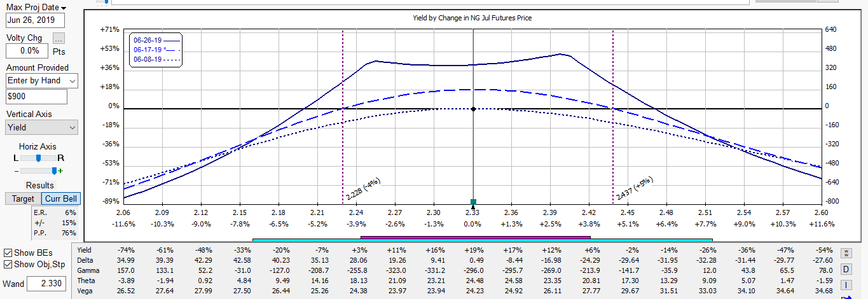Screen dimensions: 868x299
Task: Open the Max Proj Date dropdown arrow
Action: point(64,8)
